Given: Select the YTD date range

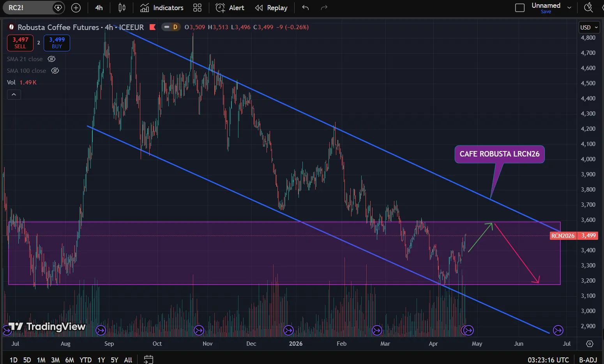Looking at the screenshot, I should click(x=85, y=360).
